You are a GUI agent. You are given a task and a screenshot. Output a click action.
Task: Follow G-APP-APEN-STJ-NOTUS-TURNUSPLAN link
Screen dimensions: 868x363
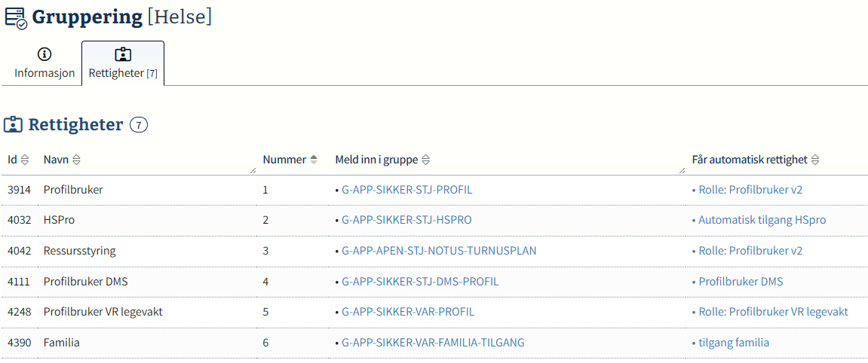point(439,251)
